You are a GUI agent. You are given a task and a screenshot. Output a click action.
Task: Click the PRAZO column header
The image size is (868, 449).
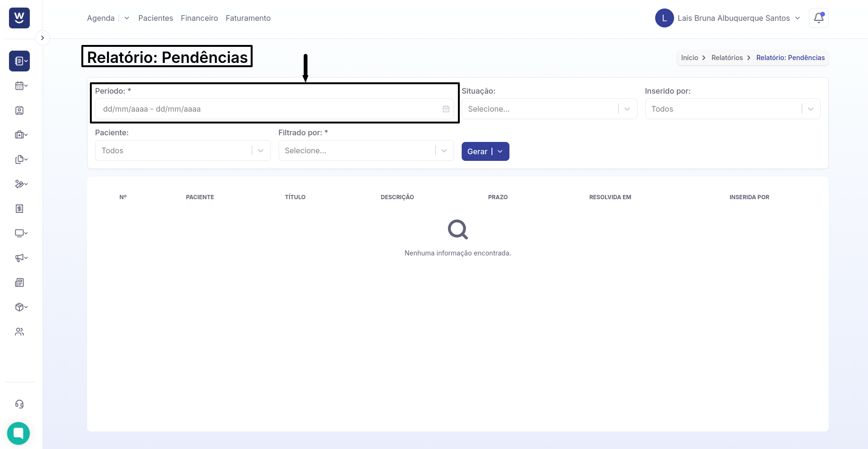pos(498,197)
